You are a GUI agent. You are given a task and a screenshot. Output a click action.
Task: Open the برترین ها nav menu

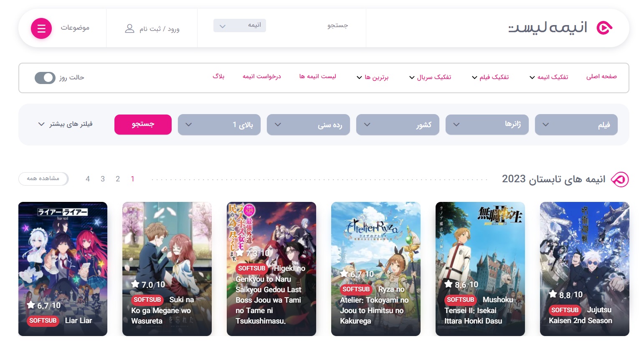click(x=373, y=77)
